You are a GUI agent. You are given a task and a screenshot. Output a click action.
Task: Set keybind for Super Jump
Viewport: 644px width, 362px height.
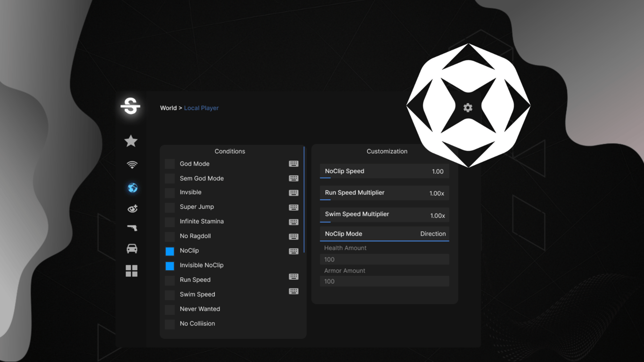pyautogui.click(x=294, y=207)
